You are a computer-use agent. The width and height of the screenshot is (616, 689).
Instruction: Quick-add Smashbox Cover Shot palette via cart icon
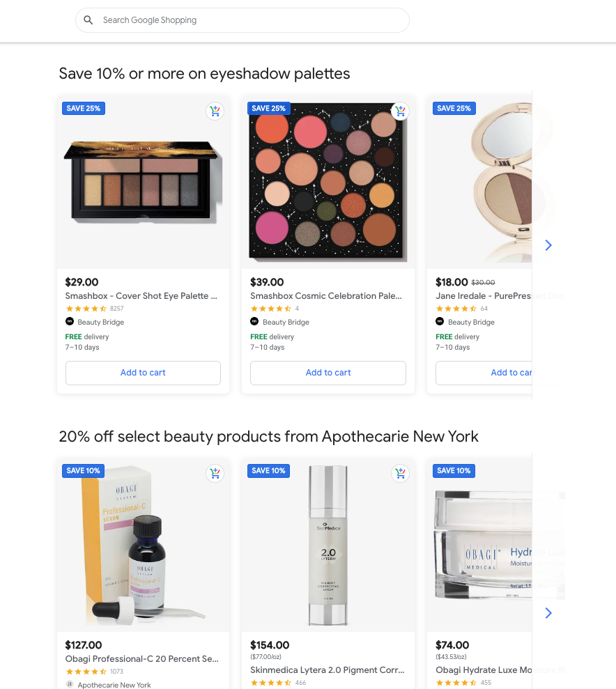[215, 111]
